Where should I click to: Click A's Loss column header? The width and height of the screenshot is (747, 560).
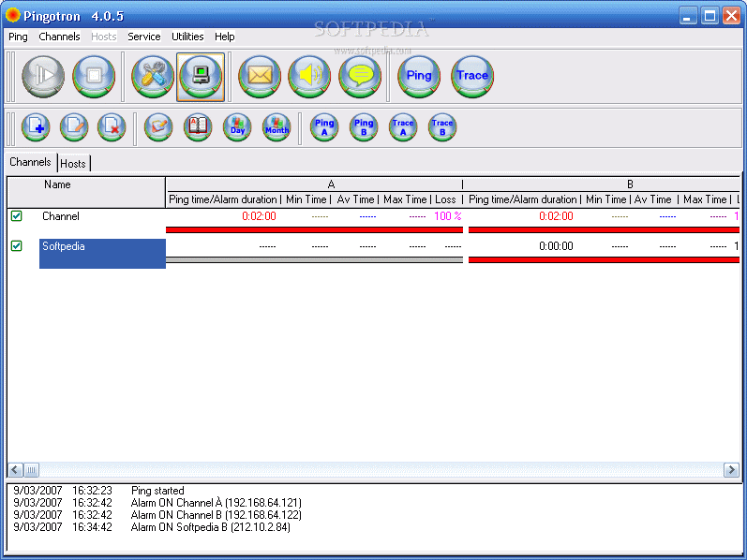[445, 199]
